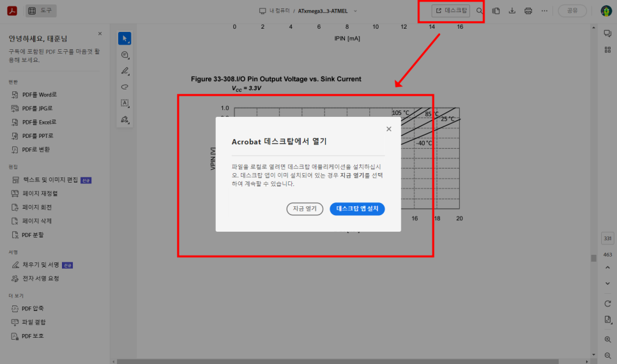
Task: Select the text box tool
Action: pos(125,103)
